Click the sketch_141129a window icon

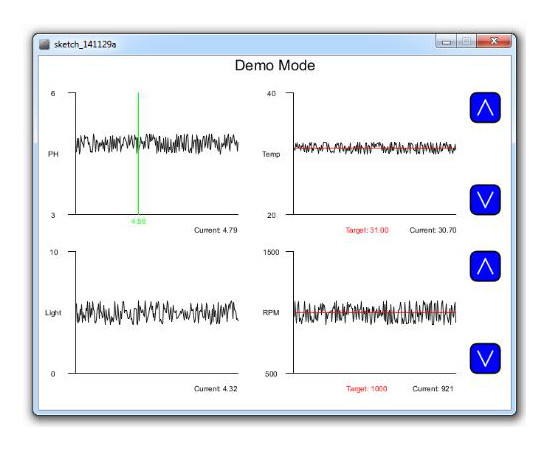[x=44, y=45]
